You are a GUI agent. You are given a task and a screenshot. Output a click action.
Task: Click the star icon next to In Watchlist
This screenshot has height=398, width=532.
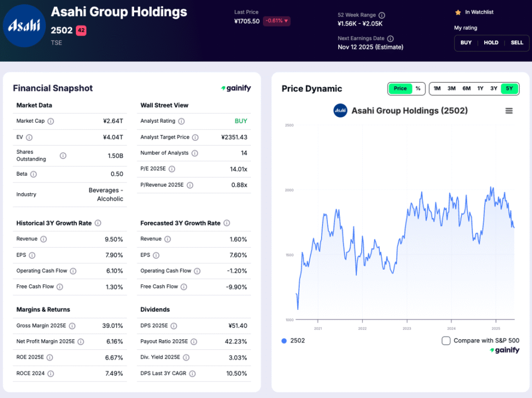[458, 12]
